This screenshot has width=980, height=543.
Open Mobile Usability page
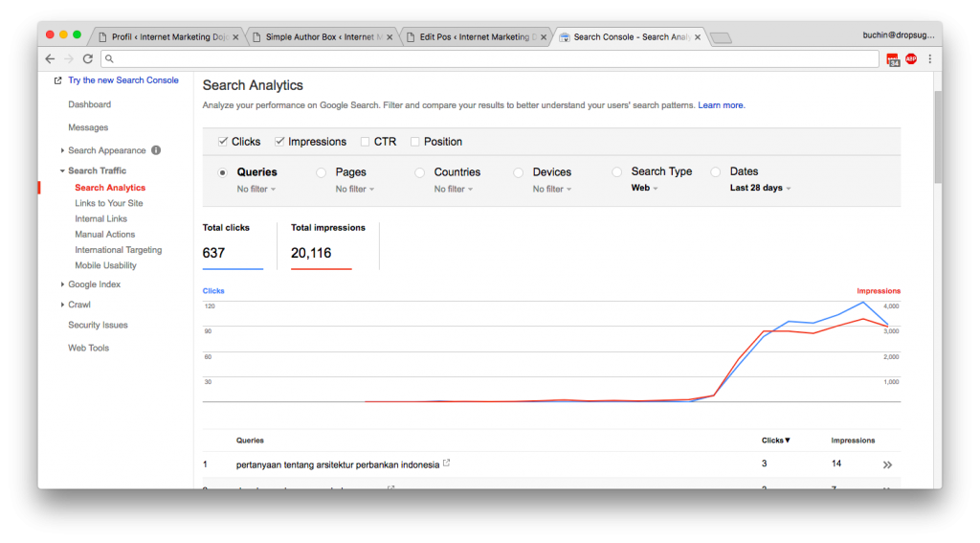pyautogui.click(x=105, y=266)
